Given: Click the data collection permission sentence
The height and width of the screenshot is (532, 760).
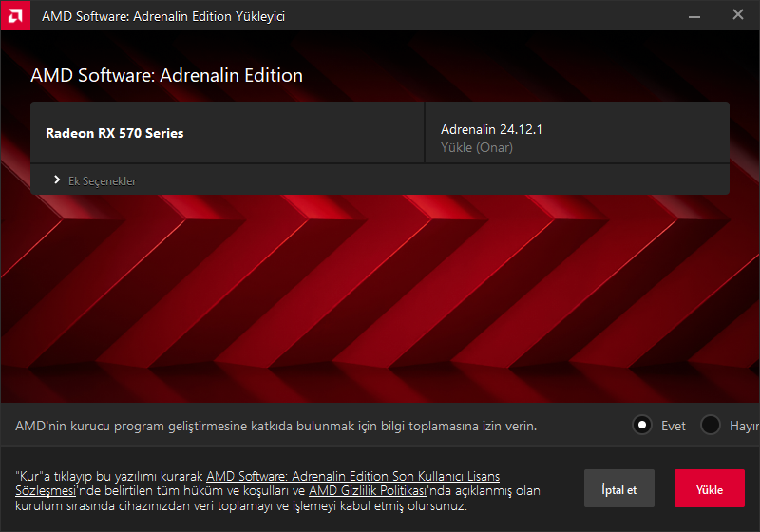Looking at the screenshot, I should [275, 426].
